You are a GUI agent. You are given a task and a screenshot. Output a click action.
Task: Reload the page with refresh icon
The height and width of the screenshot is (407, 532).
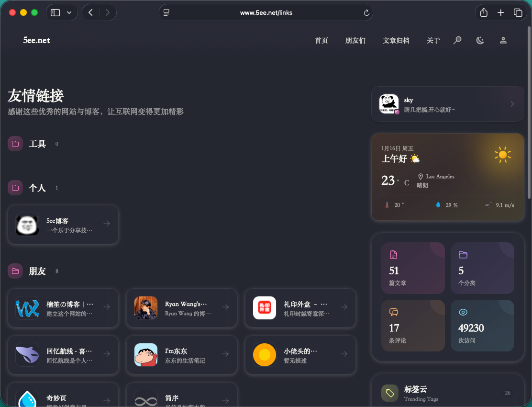(x=366, y=13)
